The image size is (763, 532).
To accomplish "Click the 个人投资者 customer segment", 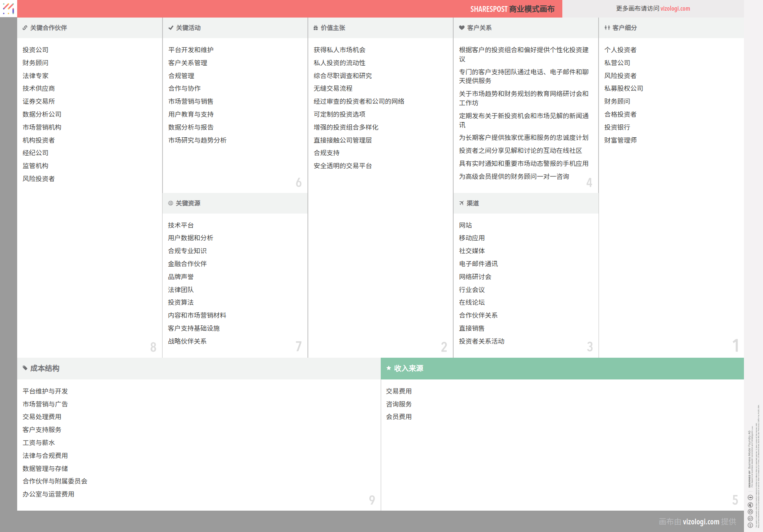I will 620,50.
